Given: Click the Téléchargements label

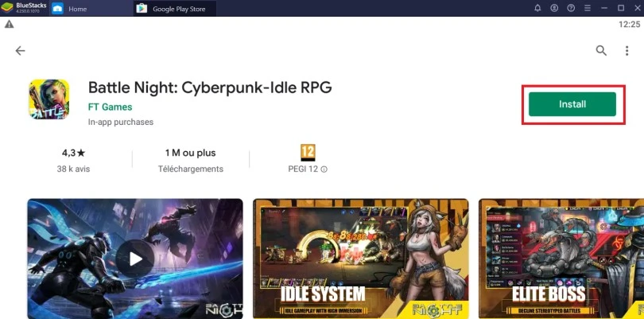Looking at the screenshot, I should tap(191, 169).
